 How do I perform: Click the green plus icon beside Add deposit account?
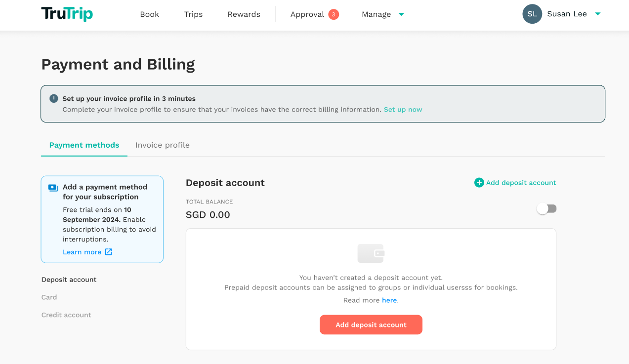tap(479, 183)
